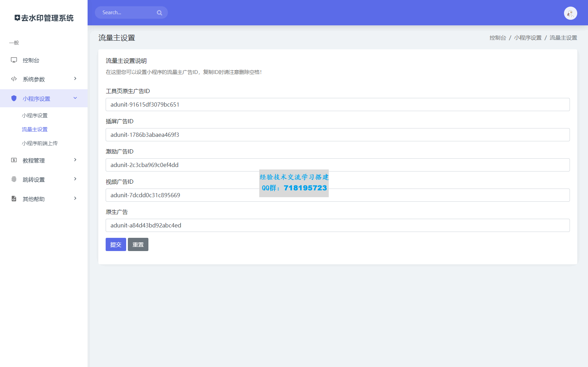This screenshot has width=588, height=367.
Task: Click the 去水印管理系统 logo icon
Action: (x=17, y=18)
